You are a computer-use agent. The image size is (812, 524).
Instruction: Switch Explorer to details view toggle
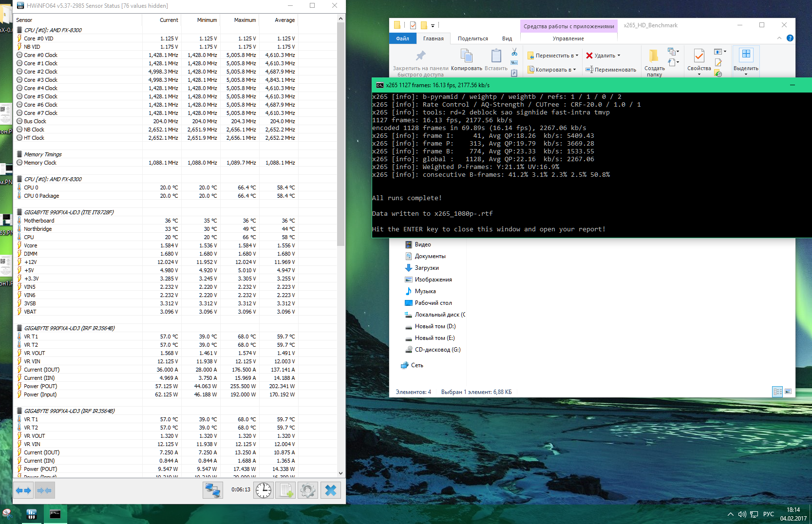(x=777, y=392)
